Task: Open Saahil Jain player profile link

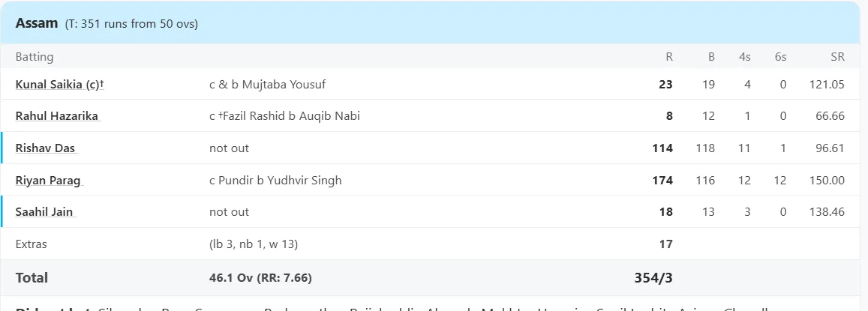Action: pos(46,212)
